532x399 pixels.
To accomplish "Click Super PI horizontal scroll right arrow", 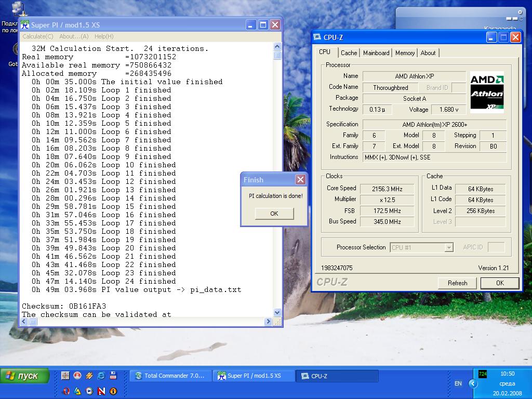I will (x=268, y=321).
